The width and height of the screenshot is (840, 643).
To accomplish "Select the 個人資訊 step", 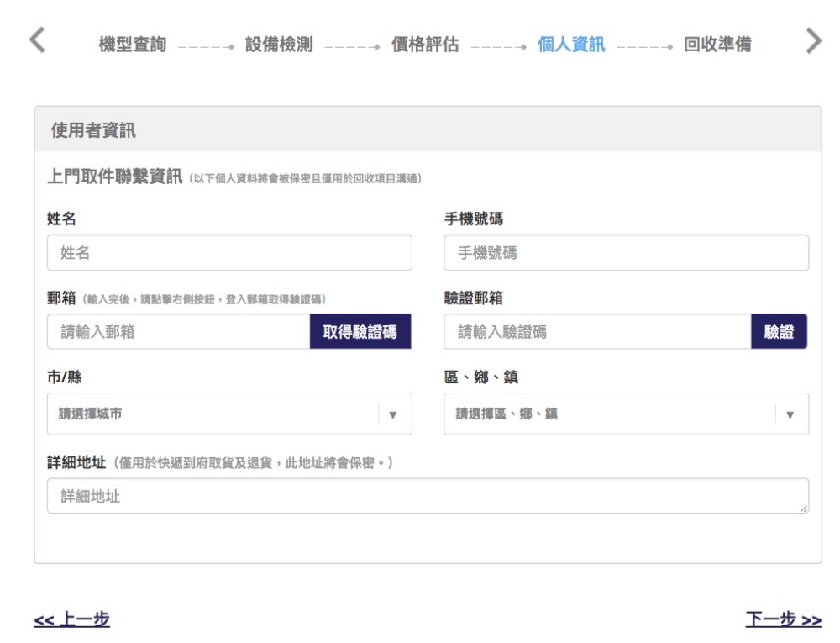I will tap(571, 45).
